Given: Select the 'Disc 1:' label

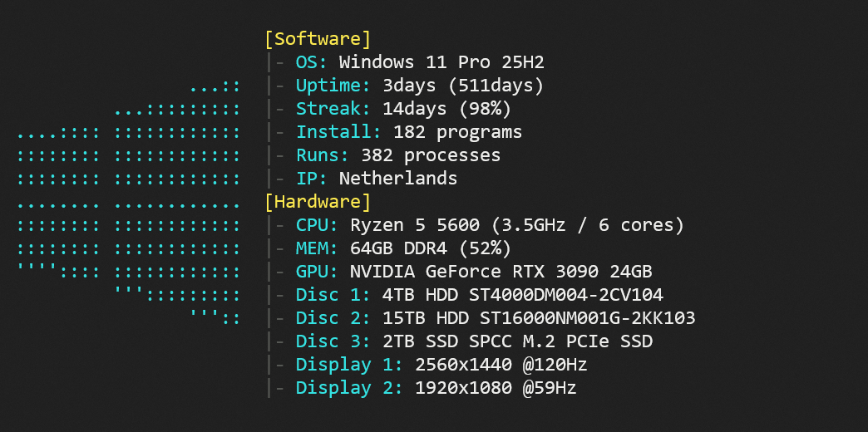Looking at the screenshot, I should (x=333, y=295).
